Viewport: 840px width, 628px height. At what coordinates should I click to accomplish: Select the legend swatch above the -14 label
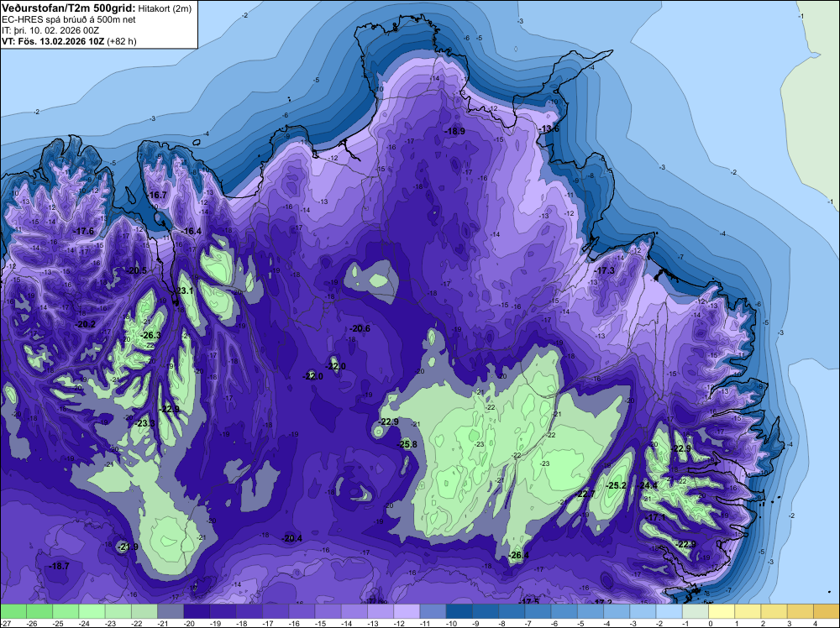[x=354, y=611]
